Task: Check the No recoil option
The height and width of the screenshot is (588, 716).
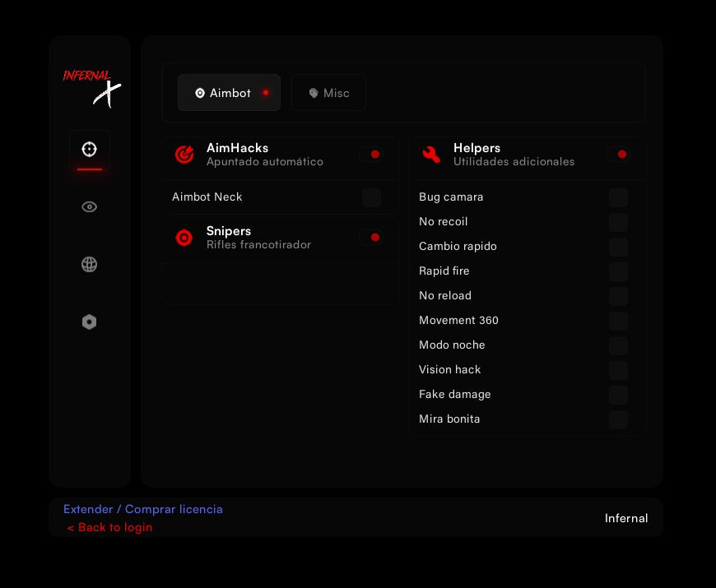Action: click(618, 222)
